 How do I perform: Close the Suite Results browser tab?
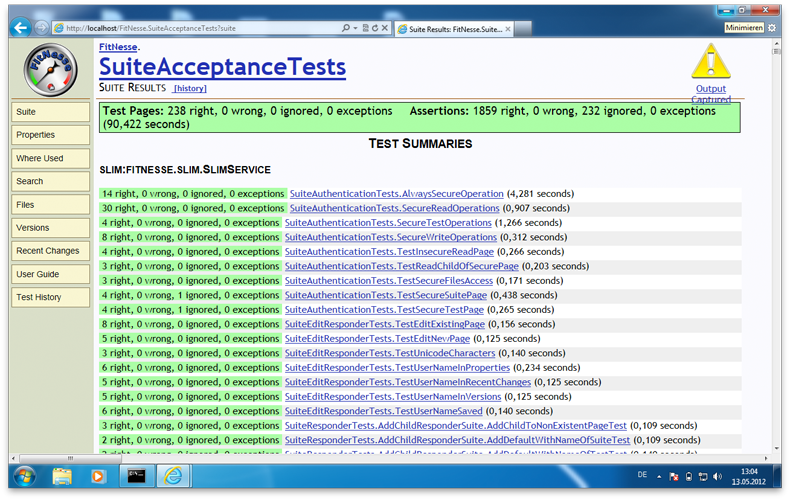coord(508,29)
